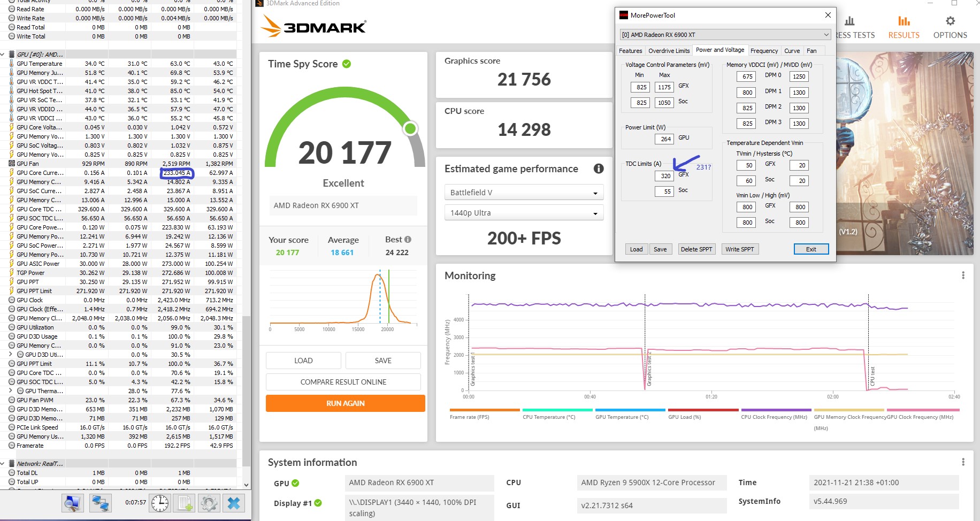Click the TDC Limits GFX input field
Image resolution: width=980 pixels, height=521 pixels.
[664, 176]
